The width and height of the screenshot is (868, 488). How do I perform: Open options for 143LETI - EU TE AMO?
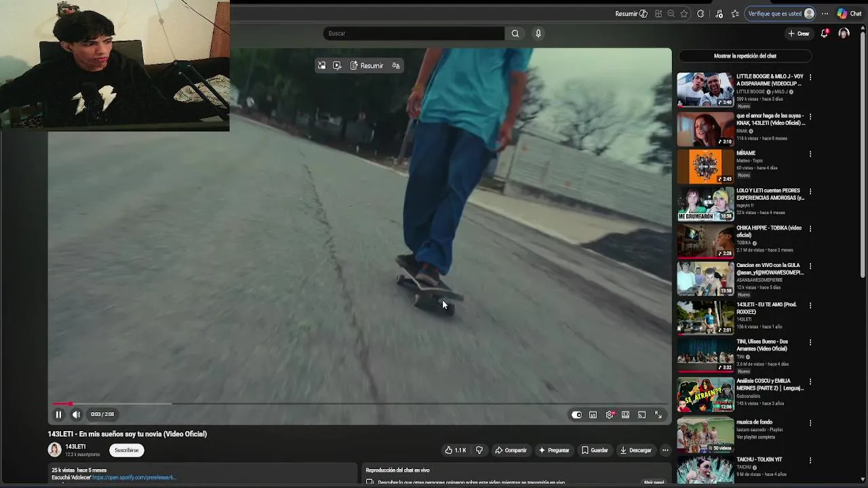pyautogui.click(x=810, y=305)
